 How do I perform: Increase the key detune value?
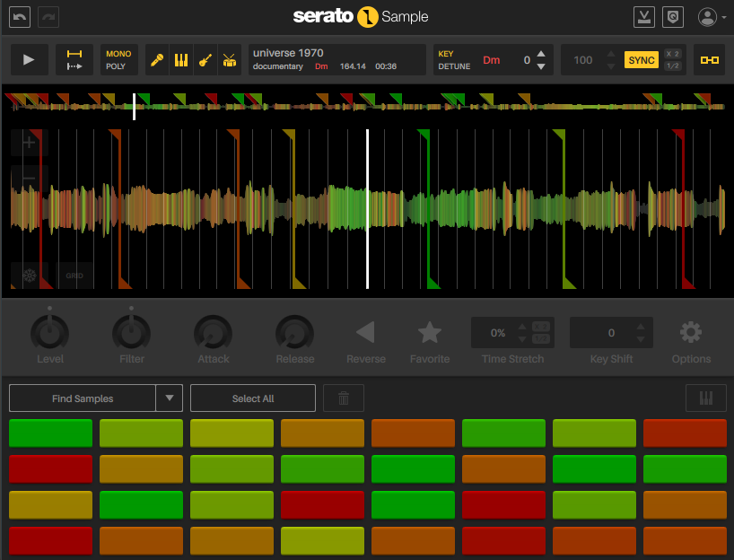point(540,54)
